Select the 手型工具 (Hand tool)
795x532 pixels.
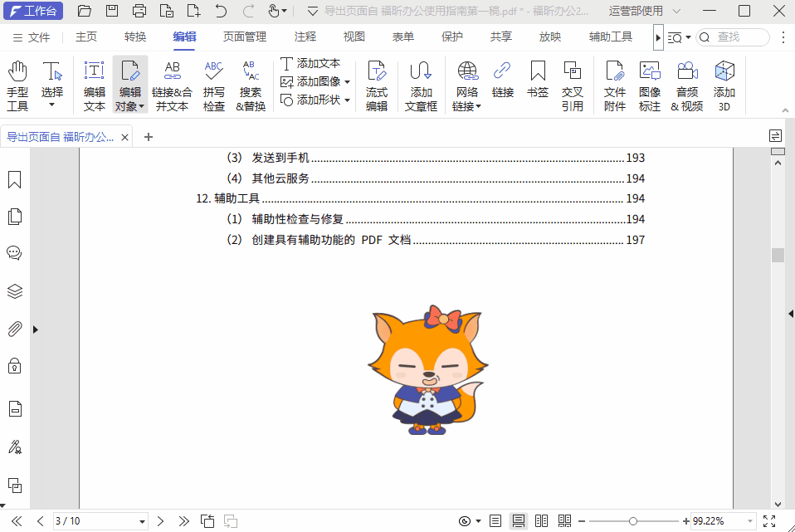click(x=17, y=83)
